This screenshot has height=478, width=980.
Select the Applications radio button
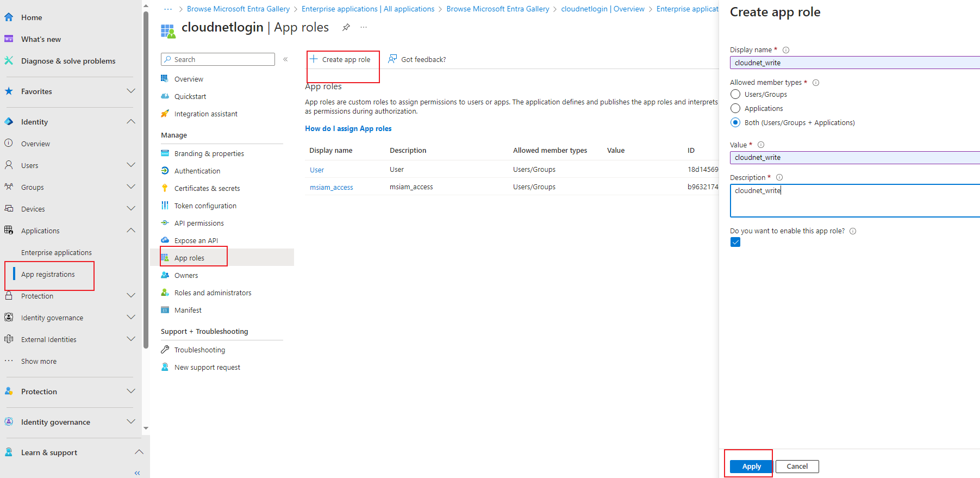pyautogui.click(x=735, y=108)
